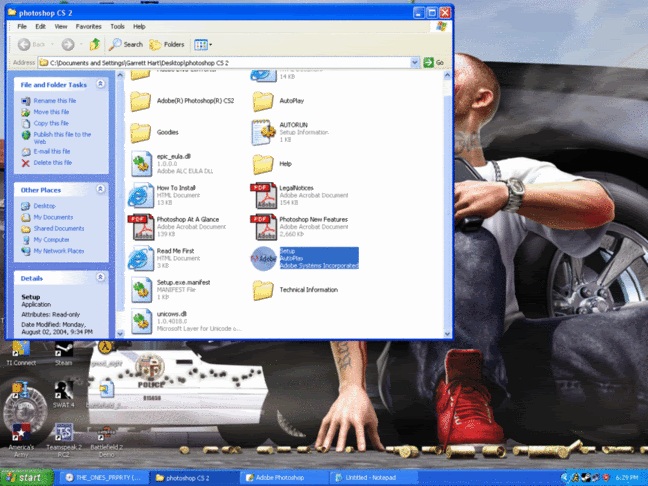Open the File menu
This screenshot has height=486, width=648.
pyautogui.click(x=22, y=26)
